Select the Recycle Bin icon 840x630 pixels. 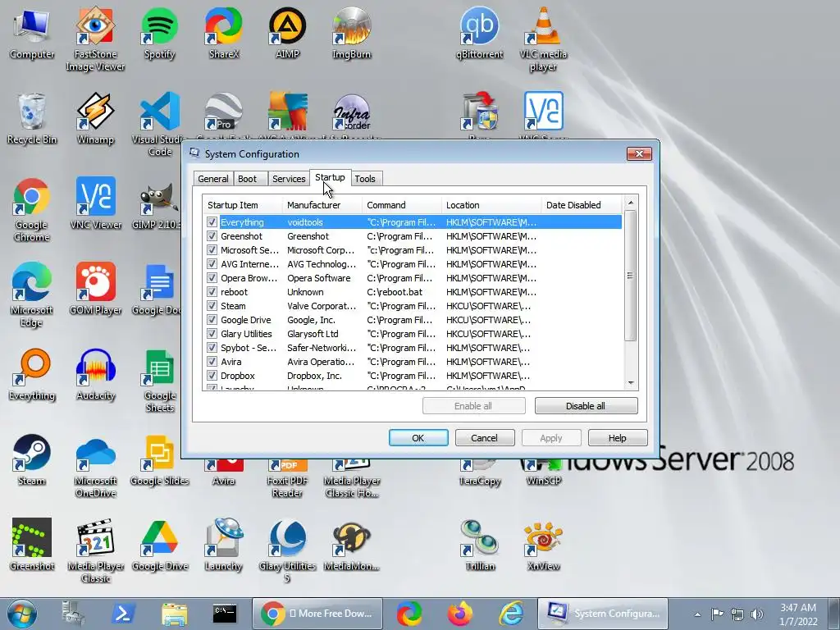point(32,119)
